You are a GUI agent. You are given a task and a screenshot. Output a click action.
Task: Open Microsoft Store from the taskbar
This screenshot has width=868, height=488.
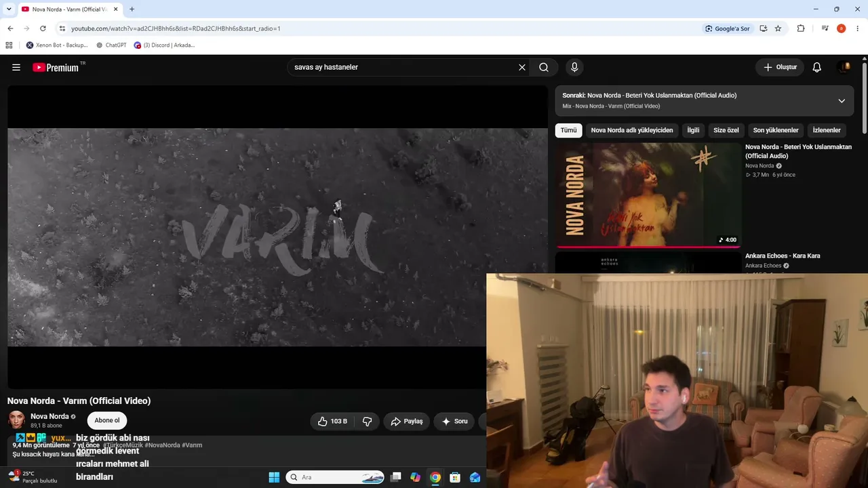click(455, 477)
